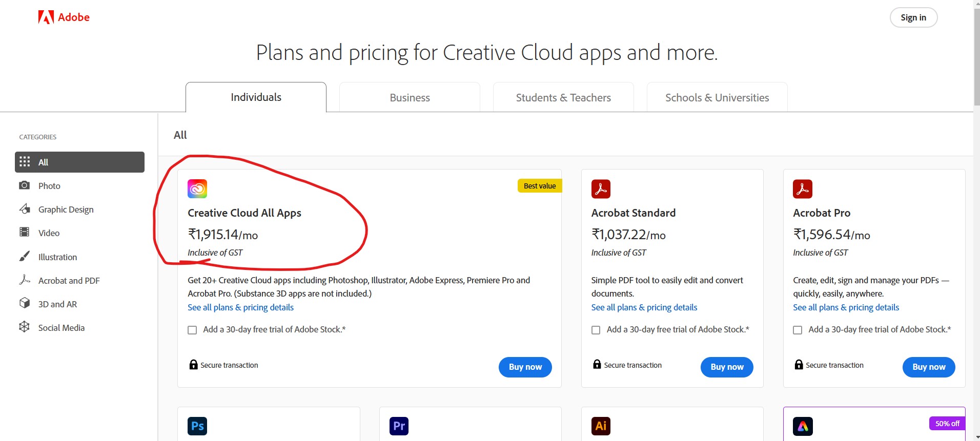The width and height of the screenshot is (980, 441).
Task: Click lock icon in Creative Cloud All Apps card
Action: (x=193, y=365)
